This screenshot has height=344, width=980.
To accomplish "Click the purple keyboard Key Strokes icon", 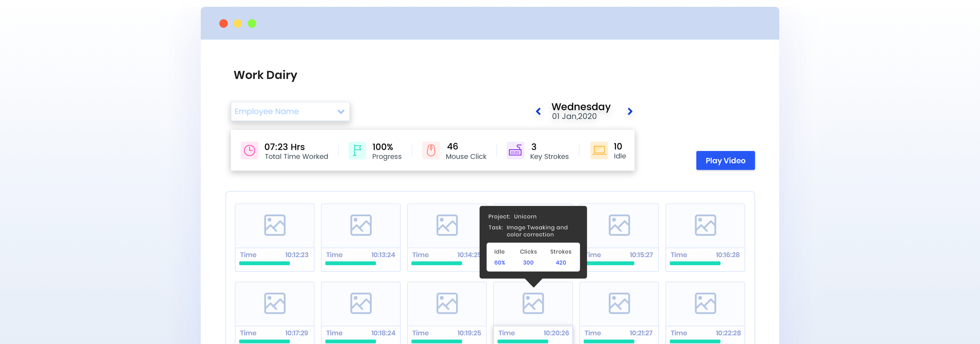I will (515, 151).
